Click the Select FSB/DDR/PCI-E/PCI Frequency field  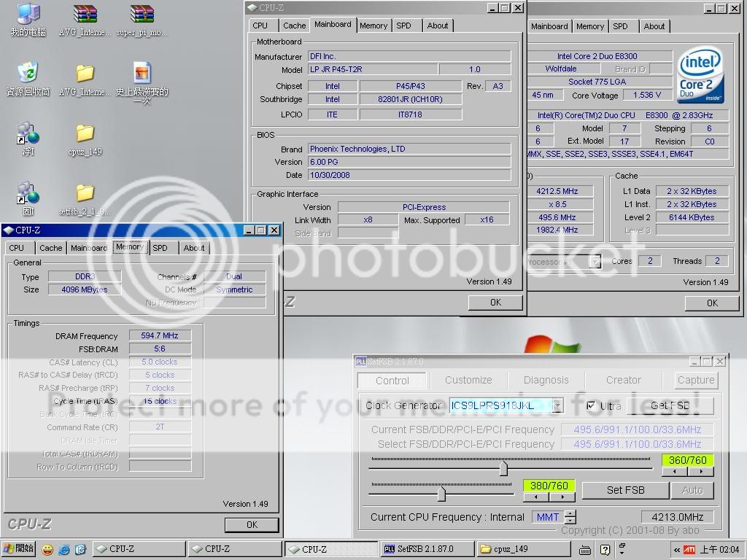[638, 444]
